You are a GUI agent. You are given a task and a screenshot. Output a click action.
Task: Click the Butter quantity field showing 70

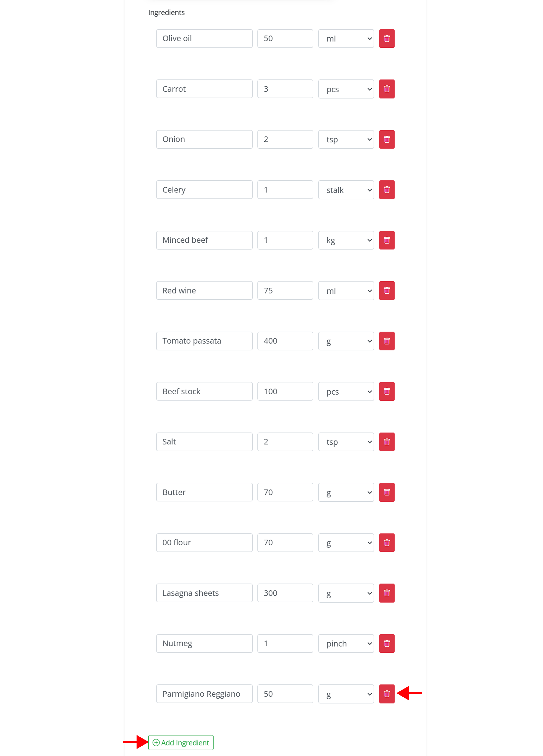pyautogui.click(x=285, y=492)
